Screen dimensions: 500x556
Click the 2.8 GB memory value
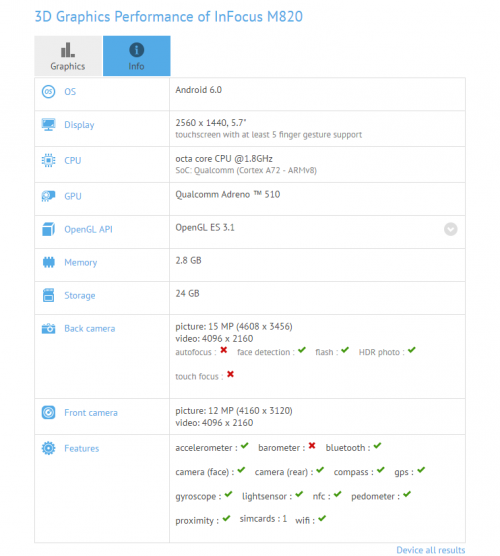(x=188, y=260)
